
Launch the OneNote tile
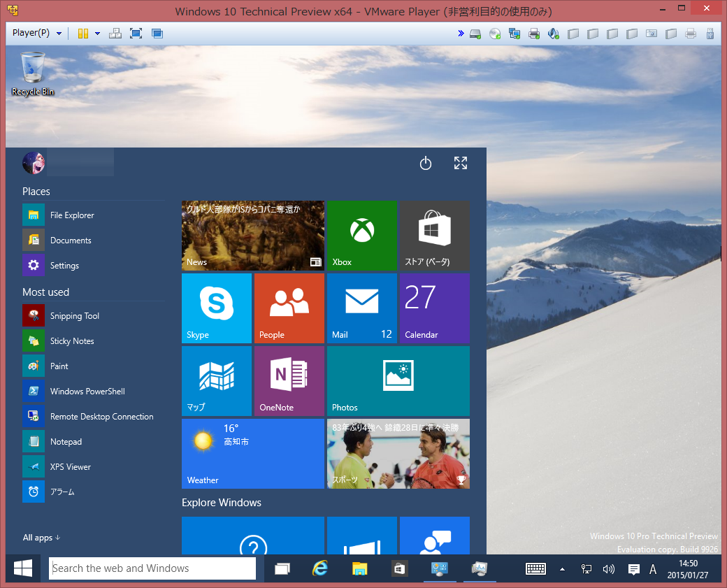coord(289,381)
